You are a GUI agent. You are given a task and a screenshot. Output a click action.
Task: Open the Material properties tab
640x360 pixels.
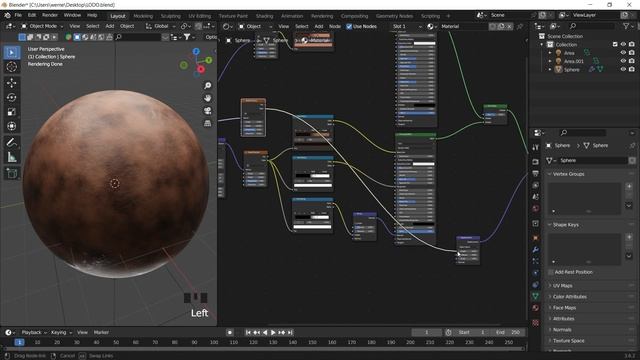coord(536,308)
